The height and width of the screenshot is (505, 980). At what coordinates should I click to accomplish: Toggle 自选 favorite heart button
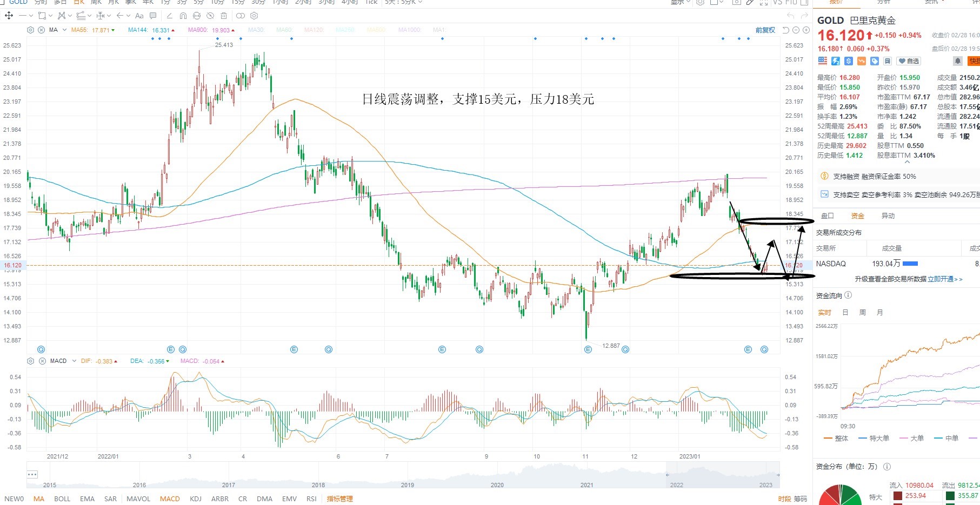(x=909, y=61)
